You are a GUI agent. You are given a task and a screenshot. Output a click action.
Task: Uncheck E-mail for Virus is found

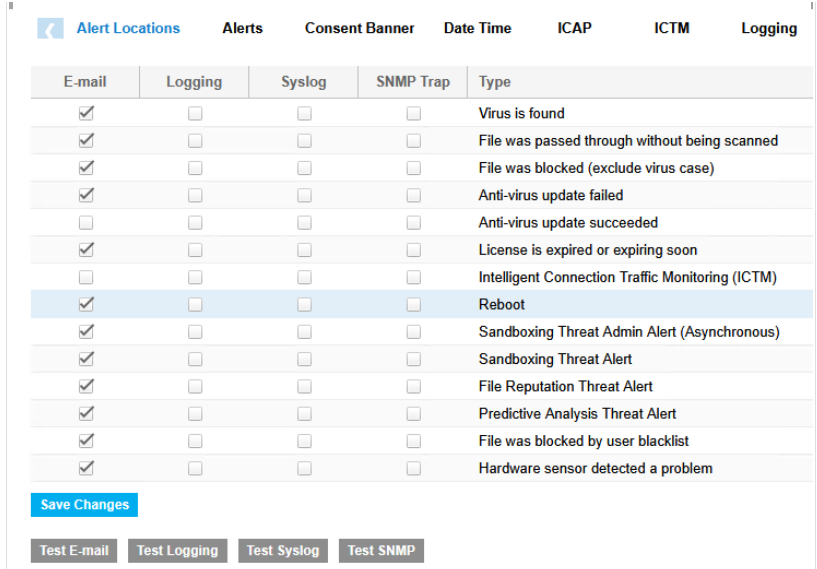pyautogui.click(x=86, y=114)
